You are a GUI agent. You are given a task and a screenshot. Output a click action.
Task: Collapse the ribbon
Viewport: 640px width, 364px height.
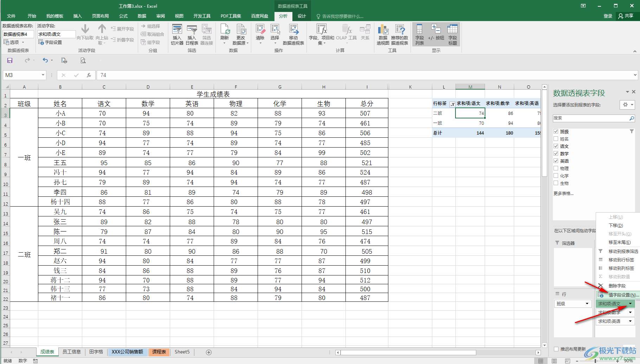coord(635,51)
